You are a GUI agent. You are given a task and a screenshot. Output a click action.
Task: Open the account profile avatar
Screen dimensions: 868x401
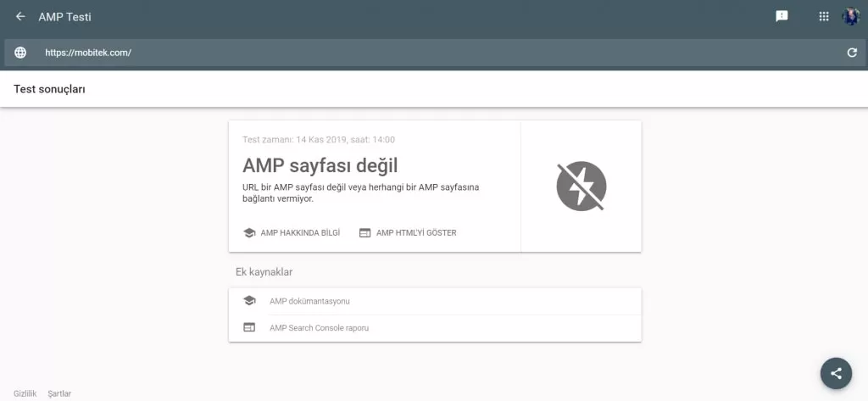point(851,17)
